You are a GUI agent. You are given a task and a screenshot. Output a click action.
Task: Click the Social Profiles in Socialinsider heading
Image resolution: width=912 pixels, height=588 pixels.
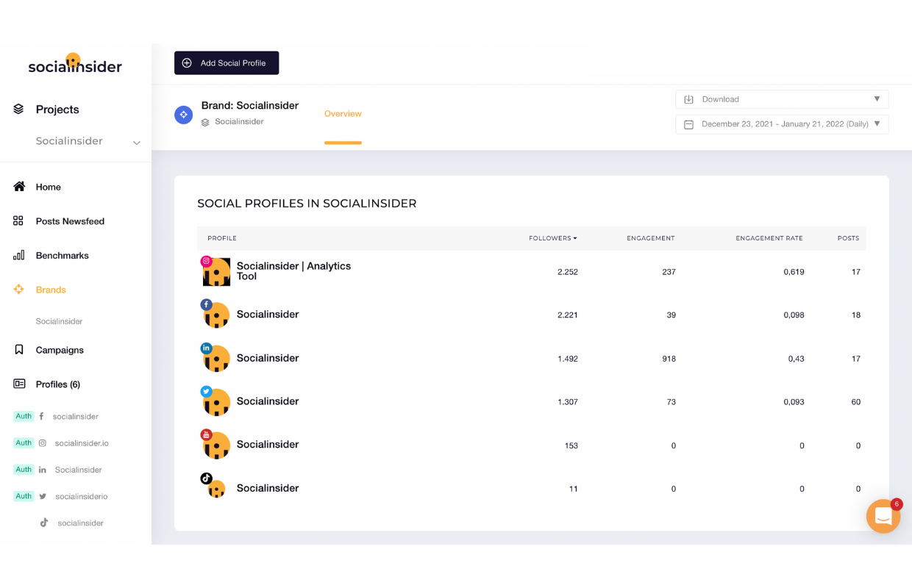(307, 204)
